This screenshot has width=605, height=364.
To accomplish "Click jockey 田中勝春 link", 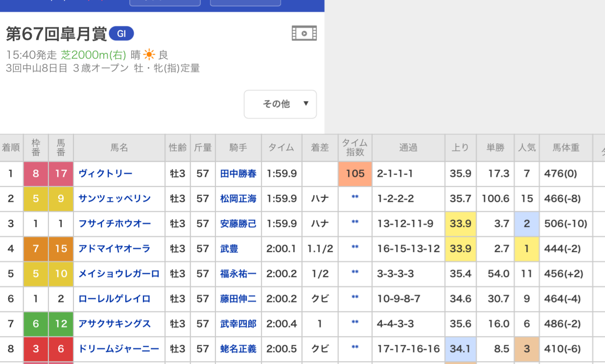I will pyautogui.click(x=238, y=174).
